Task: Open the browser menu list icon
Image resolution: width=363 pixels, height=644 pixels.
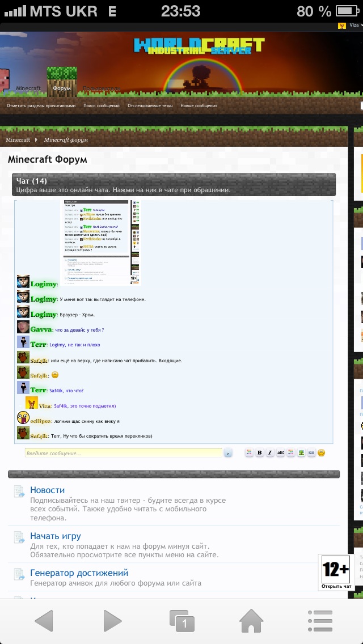Action: pyautogui.click(x=320, y=621)
